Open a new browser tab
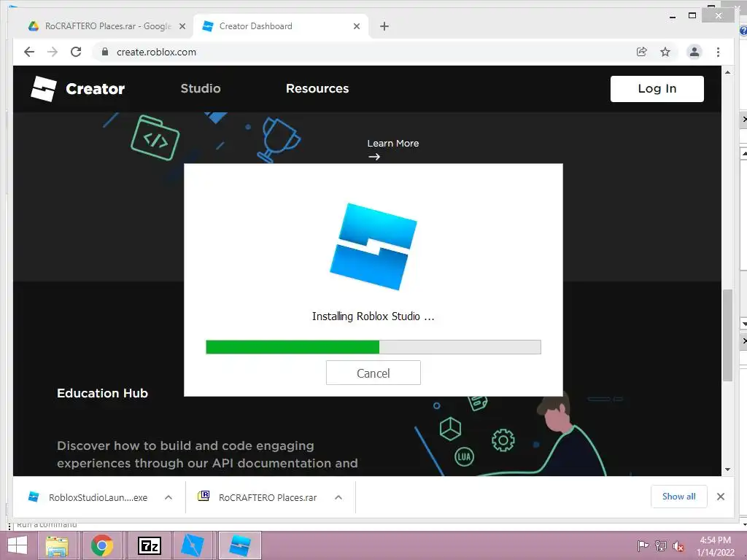 click(384, 26)
